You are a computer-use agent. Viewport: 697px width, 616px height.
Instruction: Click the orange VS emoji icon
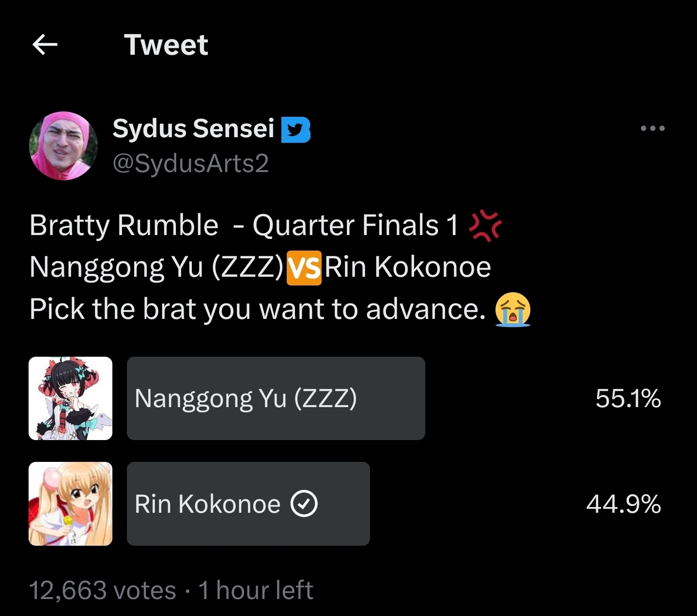(304, 268)
